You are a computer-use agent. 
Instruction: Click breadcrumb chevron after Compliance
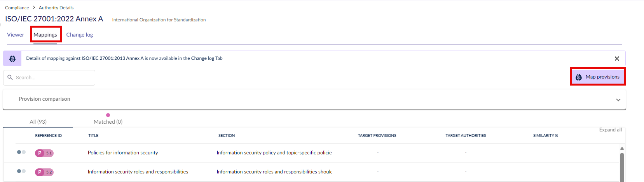tap(34, 7)
